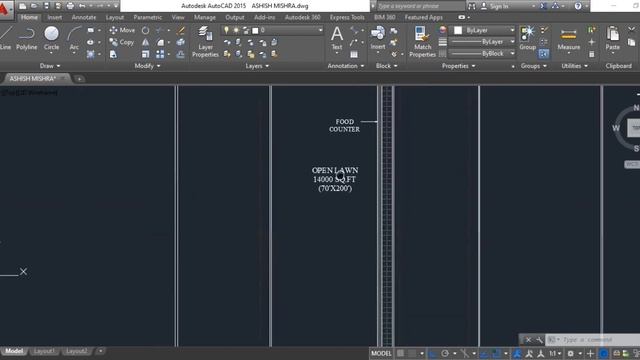Select the Polyline drawing tool
Image resolution: width=640 pixels, height=360 pixels.
tap(27, 38)
